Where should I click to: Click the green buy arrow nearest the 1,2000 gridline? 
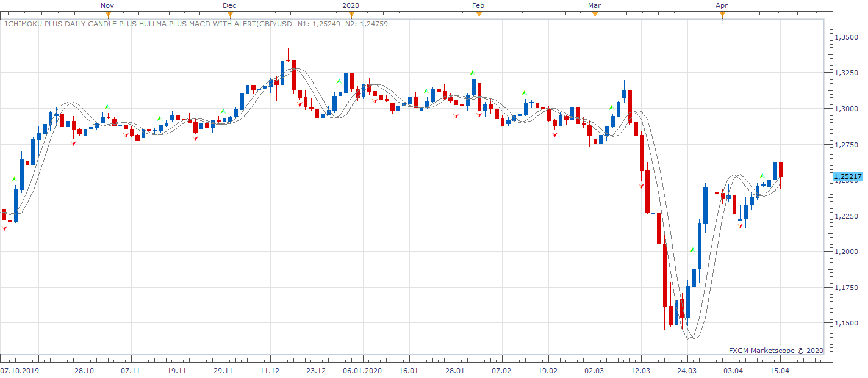pyautogui.click(x=692, y=250)
